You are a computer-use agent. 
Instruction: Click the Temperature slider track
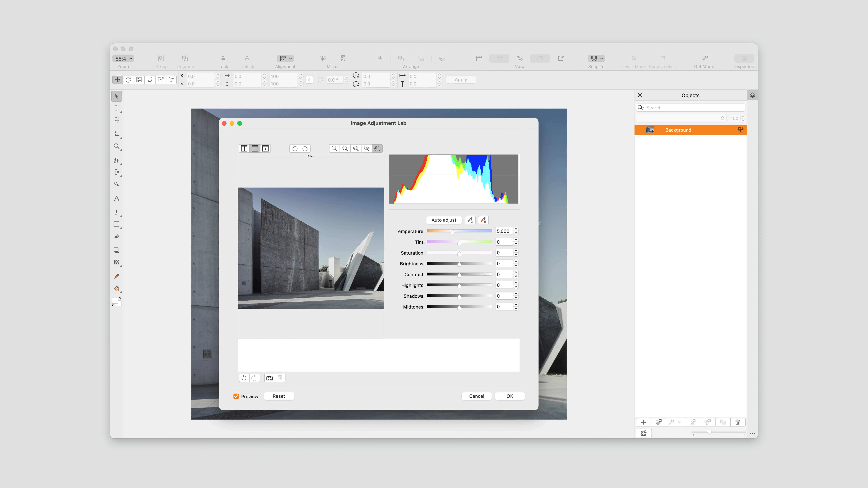coord(459,231)
